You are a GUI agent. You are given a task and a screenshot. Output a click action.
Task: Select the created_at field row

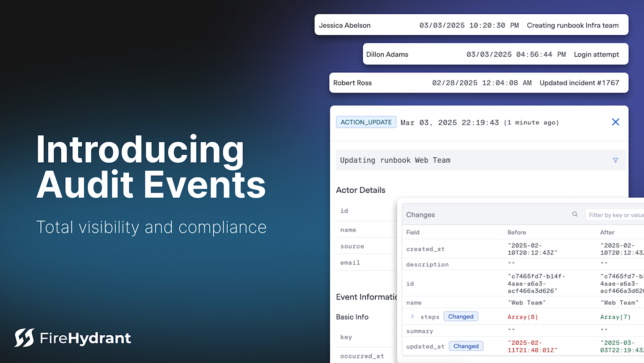pos(523,249)
